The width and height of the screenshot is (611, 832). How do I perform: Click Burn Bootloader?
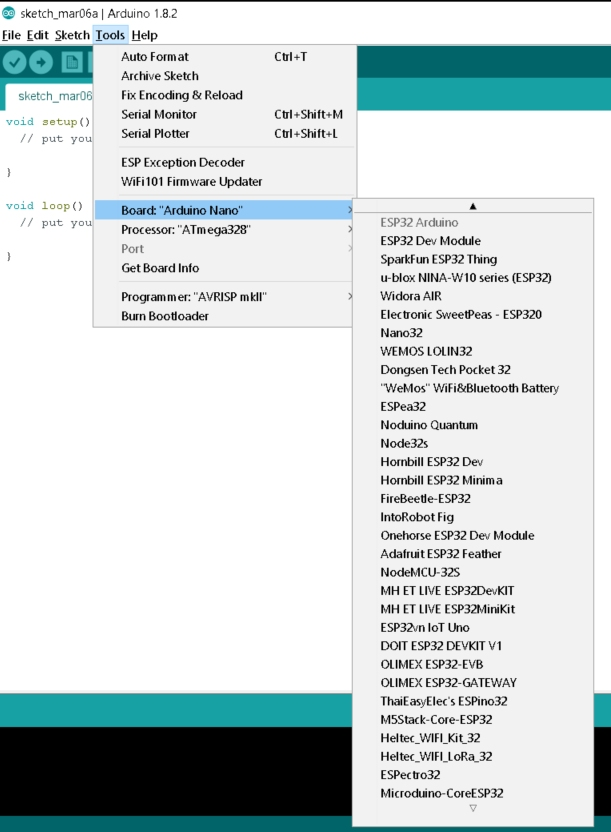click(x=165, y=316)
